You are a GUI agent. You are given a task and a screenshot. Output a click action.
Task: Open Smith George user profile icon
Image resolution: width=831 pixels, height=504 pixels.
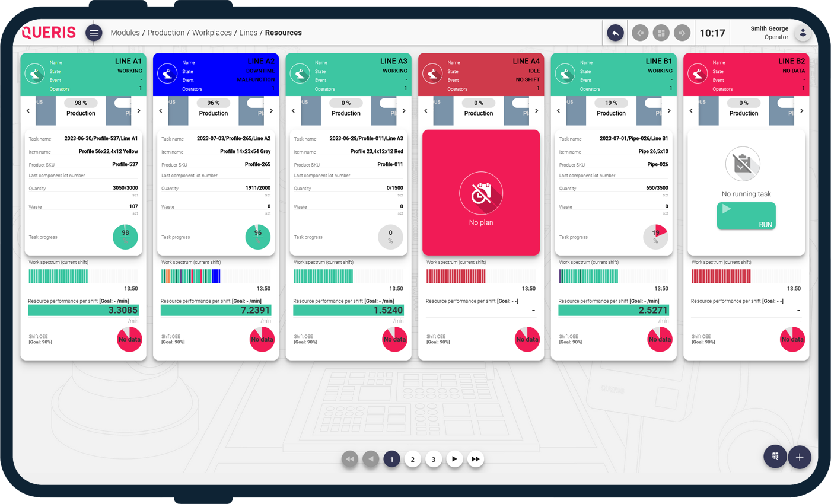pos(803,33)
